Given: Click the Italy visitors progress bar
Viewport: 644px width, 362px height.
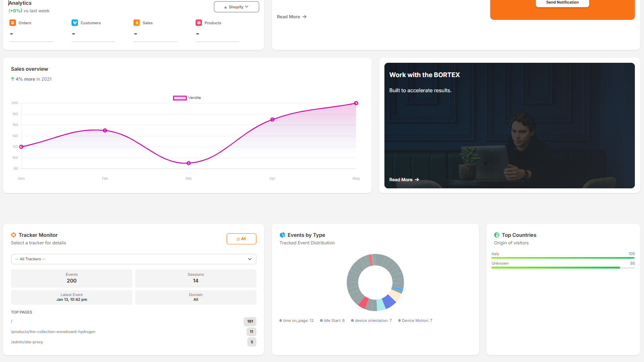Looking at the screenshot, I should (x=563, y=258).
